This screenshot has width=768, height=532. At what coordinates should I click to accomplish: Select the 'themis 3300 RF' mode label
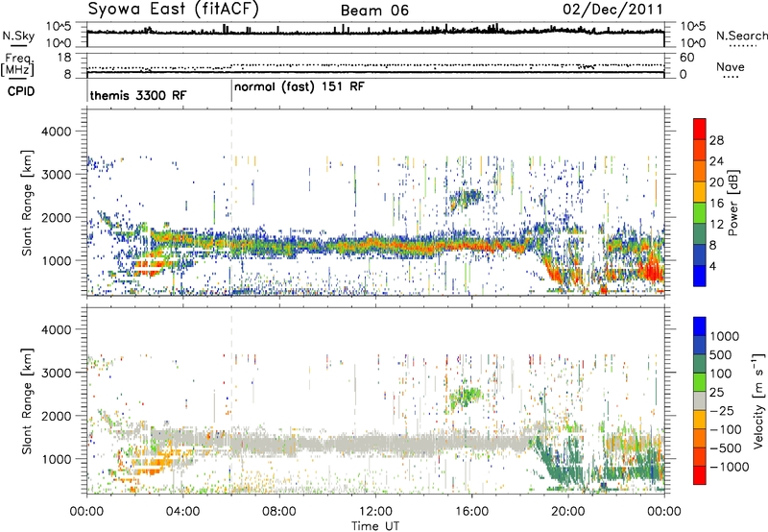(x=138, y=95)
